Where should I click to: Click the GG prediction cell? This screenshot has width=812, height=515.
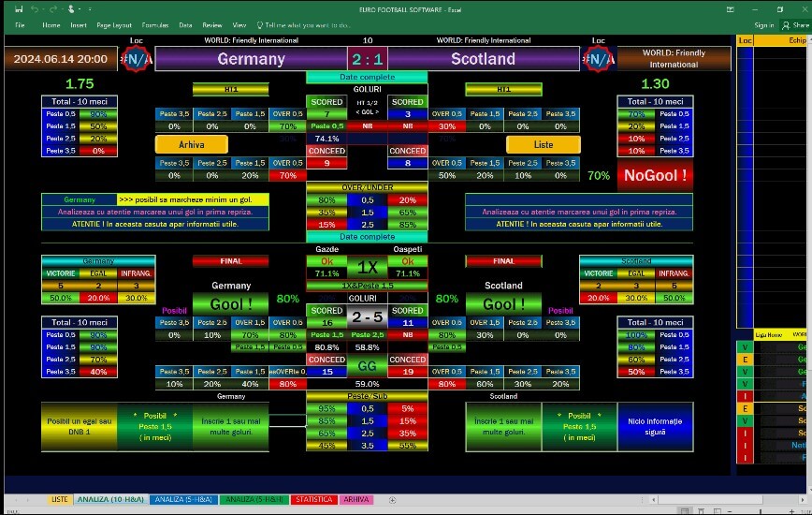pos(367,366)
